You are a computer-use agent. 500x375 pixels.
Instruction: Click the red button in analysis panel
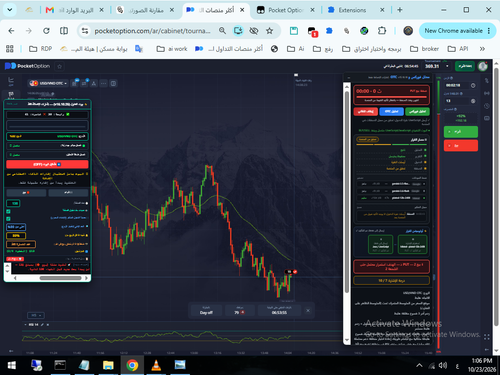[x=366, y=111]
